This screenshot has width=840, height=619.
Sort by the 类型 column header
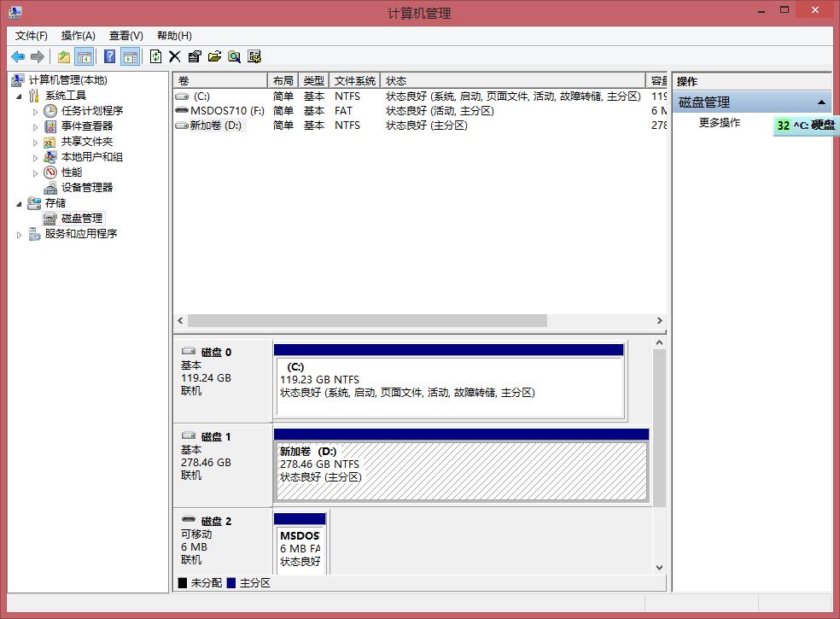pyautogui.click(x=313, y=80)
